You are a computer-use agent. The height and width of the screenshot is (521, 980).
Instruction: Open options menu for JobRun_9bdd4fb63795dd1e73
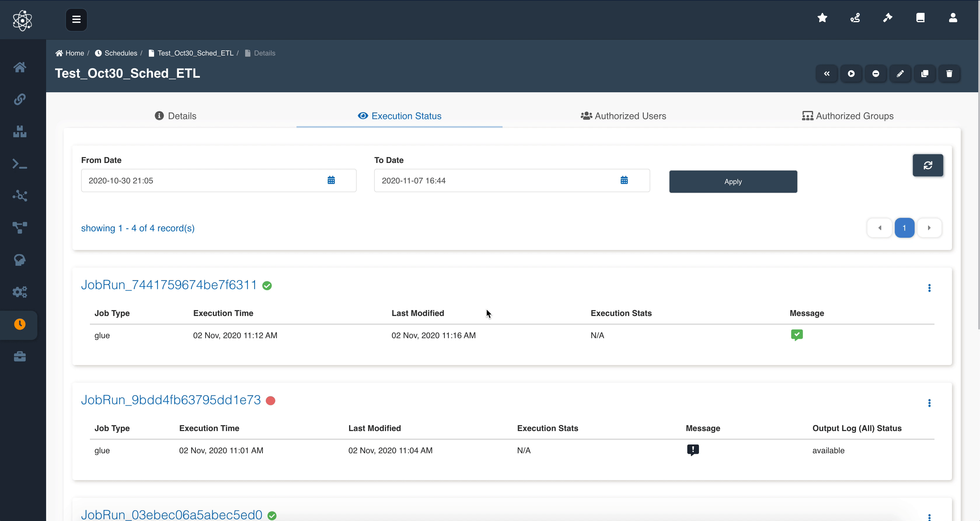929,403
